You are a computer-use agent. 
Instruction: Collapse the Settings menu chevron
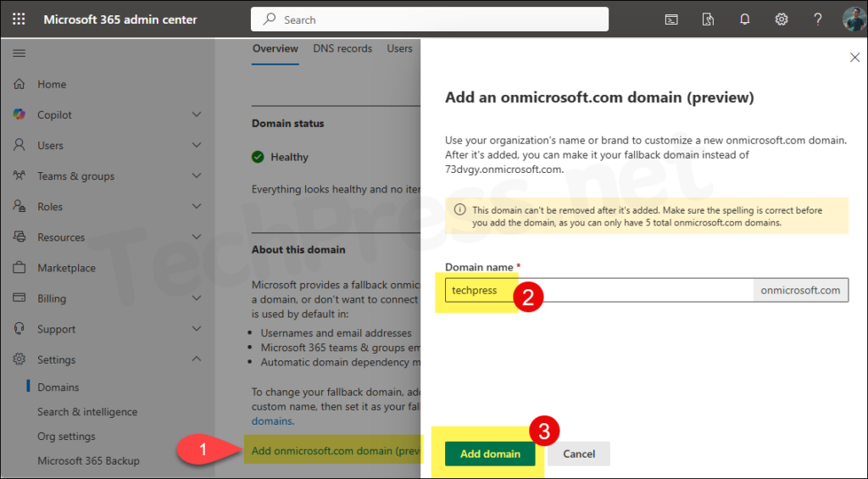click(197, 359)
